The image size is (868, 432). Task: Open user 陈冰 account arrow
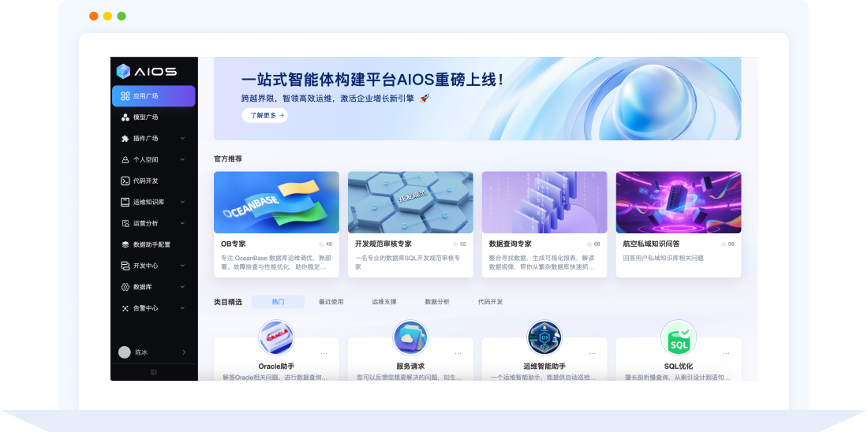pyautogui.click(x=185, y=352)
